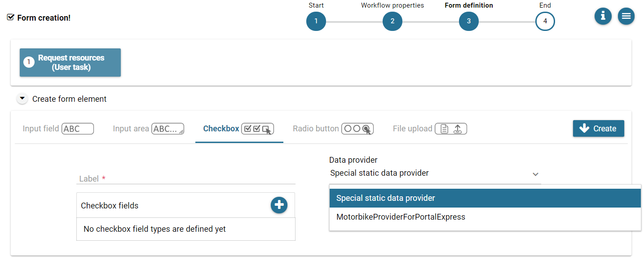Switch to Radio button tab

click(x=333, y=129)
